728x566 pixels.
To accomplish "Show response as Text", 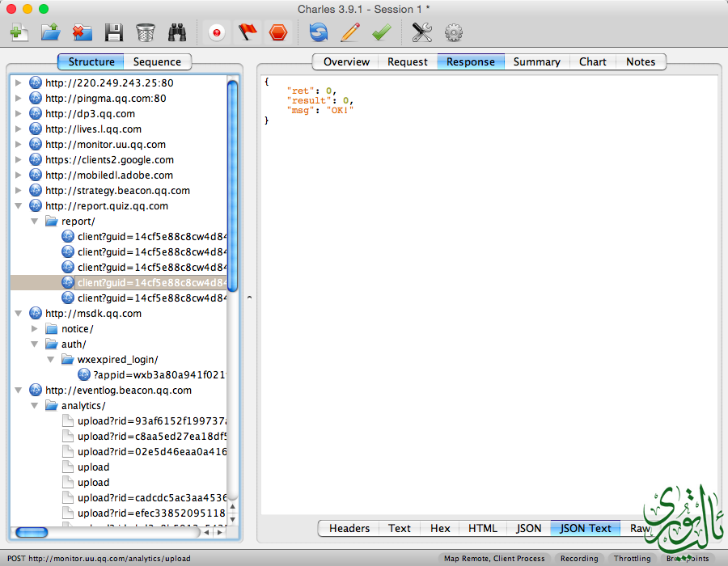I will click(400, 529).
